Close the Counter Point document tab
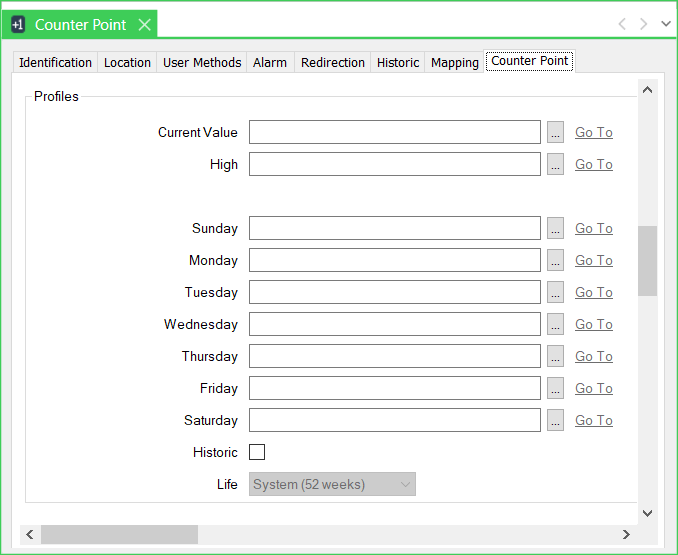The height and width of the screenshot is (555, 678). tap(144, 24)
